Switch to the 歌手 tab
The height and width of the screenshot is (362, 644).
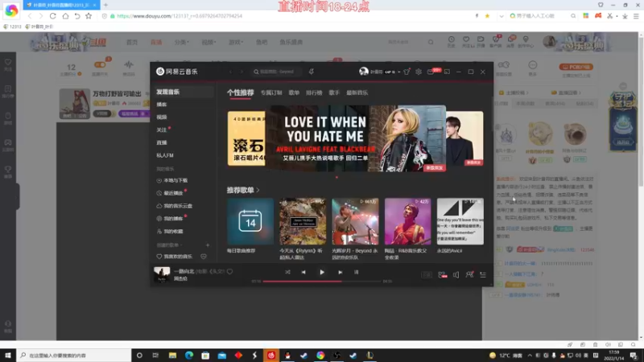click(x=334, y=93)
